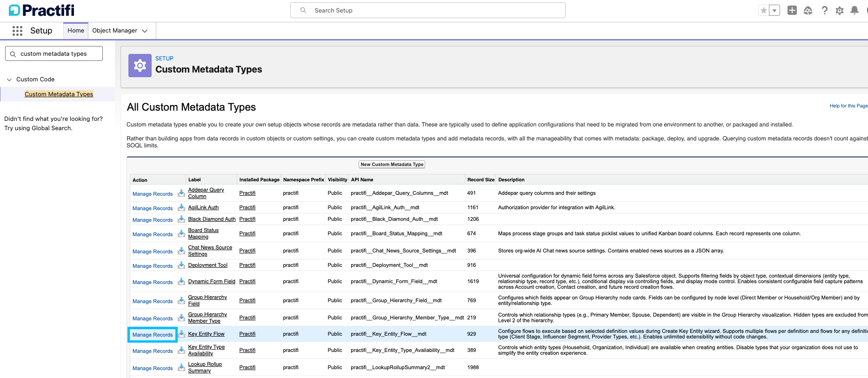The height and width of the screenshot is (378, 868).
Task: Open the Addepar Query Column label link
Action: tap(206, 193)
